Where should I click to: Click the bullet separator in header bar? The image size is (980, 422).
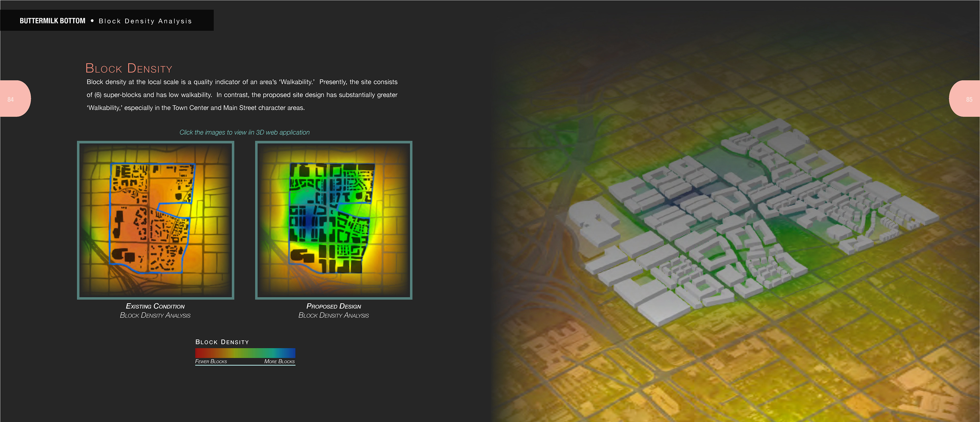pos(92,20)
